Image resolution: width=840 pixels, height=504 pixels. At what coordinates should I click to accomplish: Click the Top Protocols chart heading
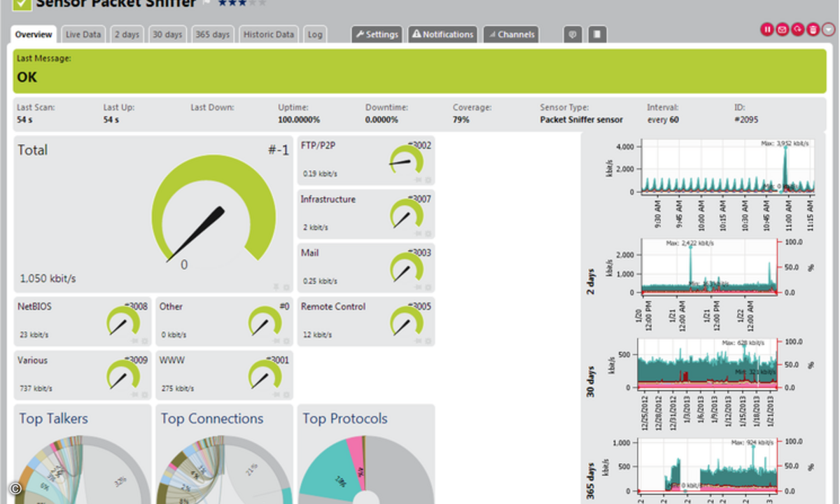point(344,419)
